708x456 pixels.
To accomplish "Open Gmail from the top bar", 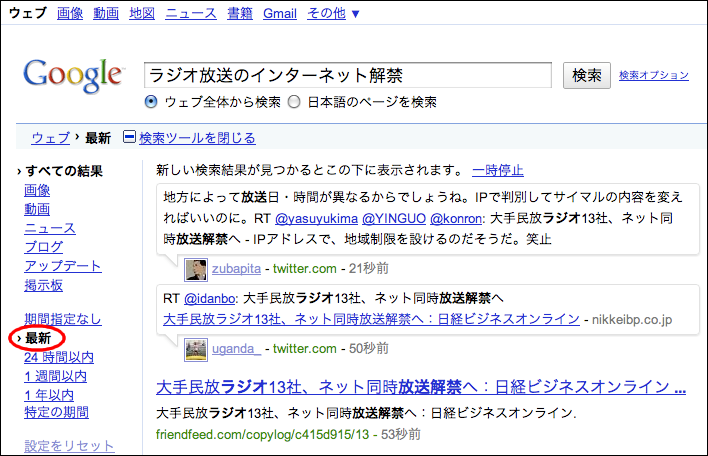I will [x=280, y=14].
